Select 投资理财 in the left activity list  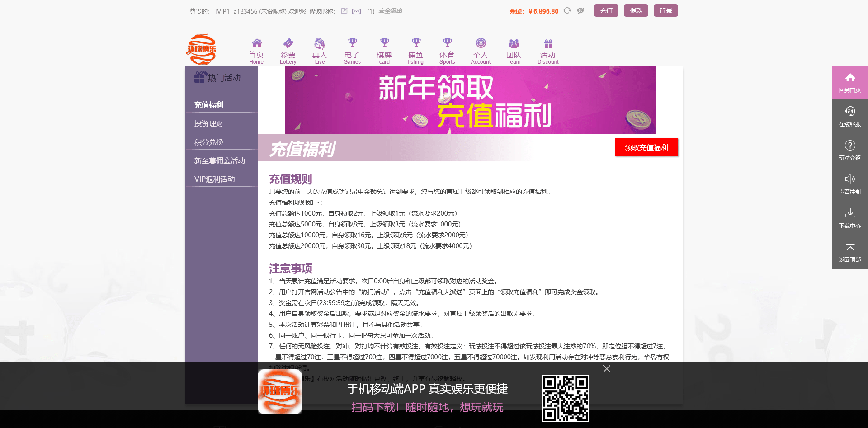click(208, 123)
